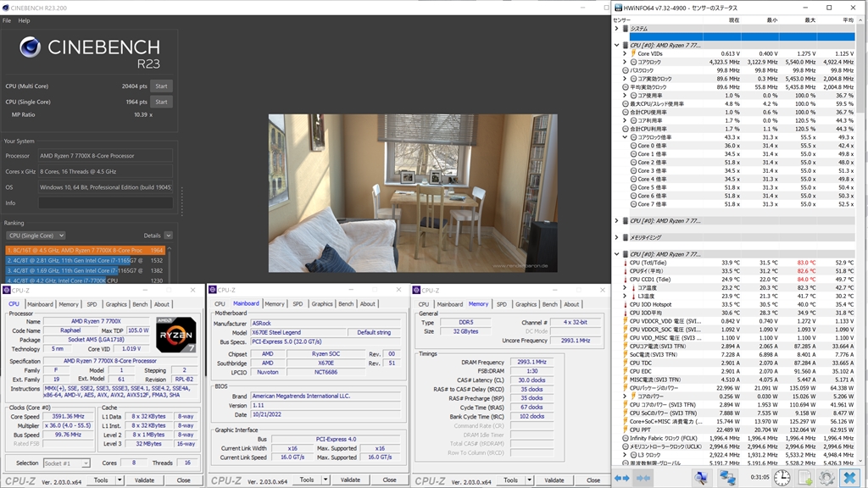Click the clock icon beside Infinity Fabric クロック
The width and height of the screenshot is (868, 488).
[626, 438]
